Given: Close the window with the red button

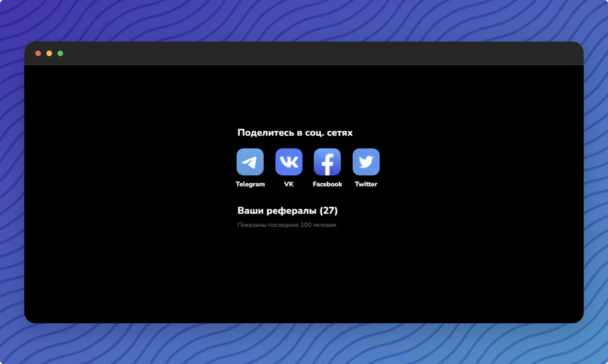Looking at the screenshot, I should (38, 53).
